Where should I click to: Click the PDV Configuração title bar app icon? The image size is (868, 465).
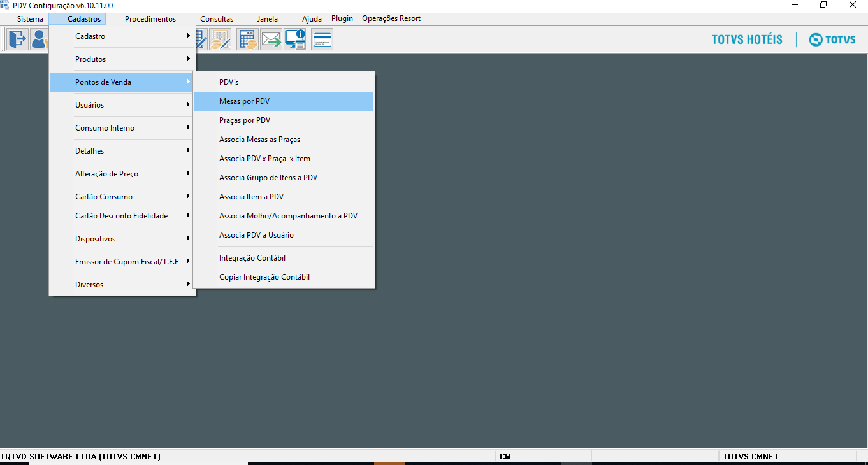coord(5,5)
